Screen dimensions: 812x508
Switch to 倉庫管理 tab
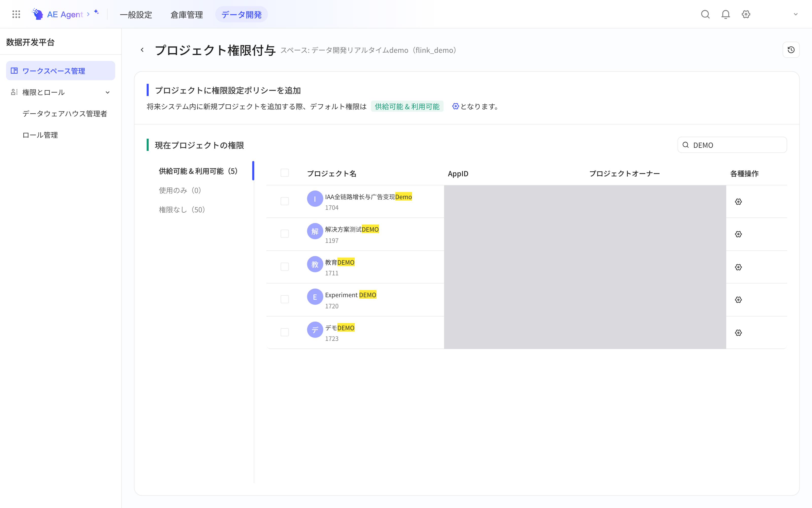187,14
